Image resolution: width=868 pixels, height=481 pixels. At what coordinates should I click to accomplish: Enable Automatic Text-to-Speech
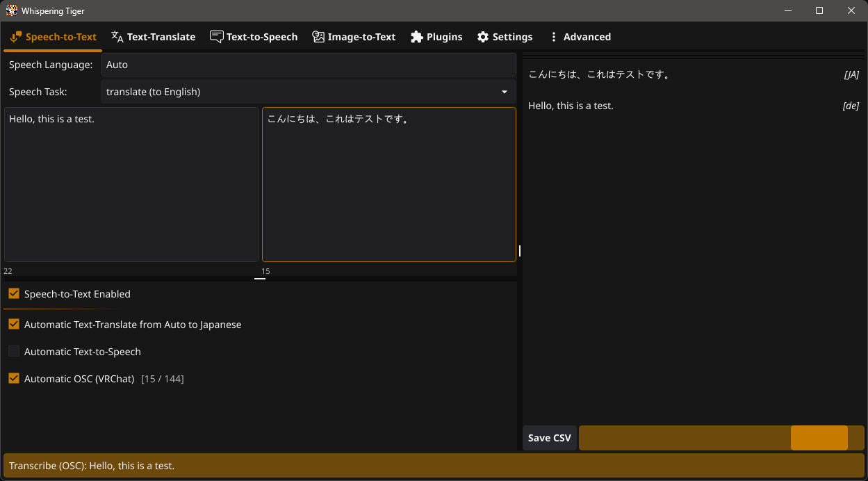13,351
